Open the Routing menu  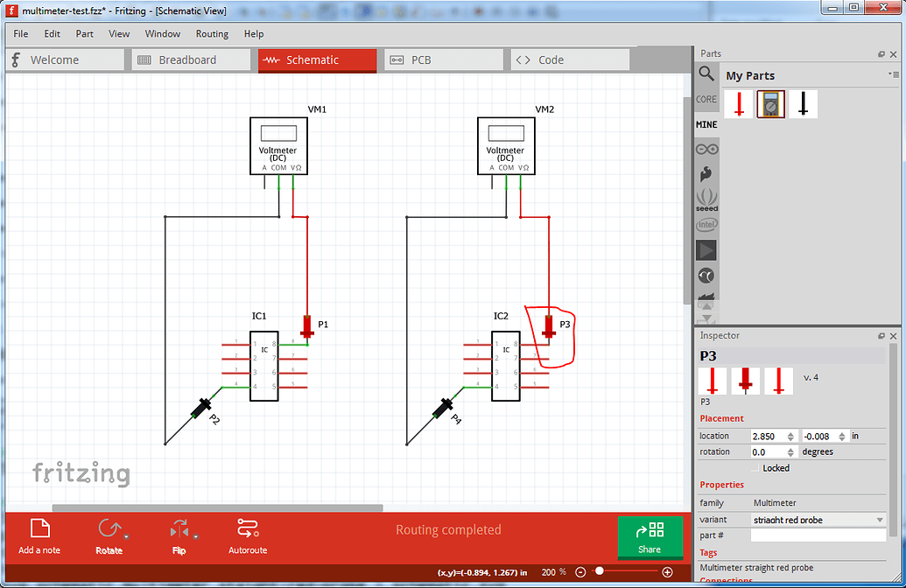point(212,34)
